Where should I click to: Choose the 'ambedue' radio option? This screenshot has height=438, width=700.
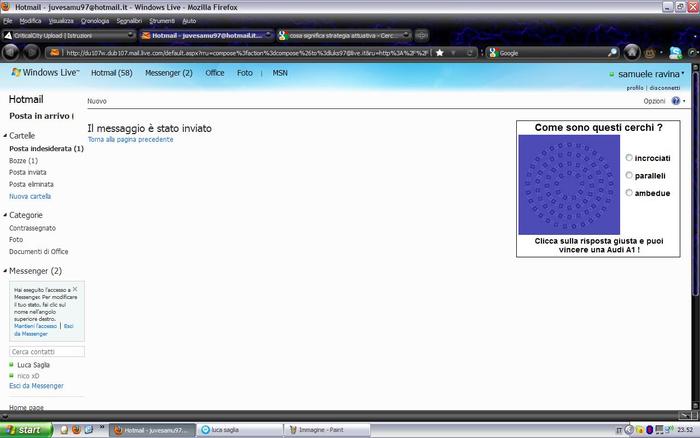point(629,192)
